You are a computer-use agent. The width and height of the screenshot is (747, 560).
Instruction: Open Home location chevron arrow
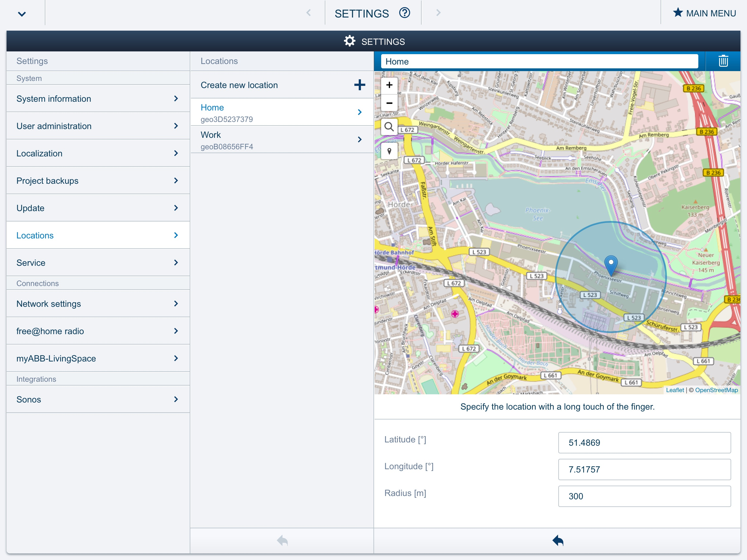tap(360, 112)
